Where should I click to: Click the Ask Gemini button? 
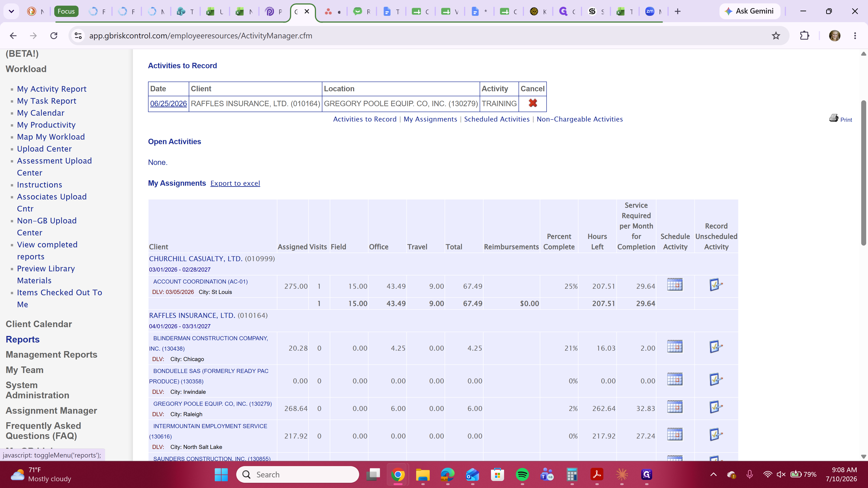tap(750, 12)
